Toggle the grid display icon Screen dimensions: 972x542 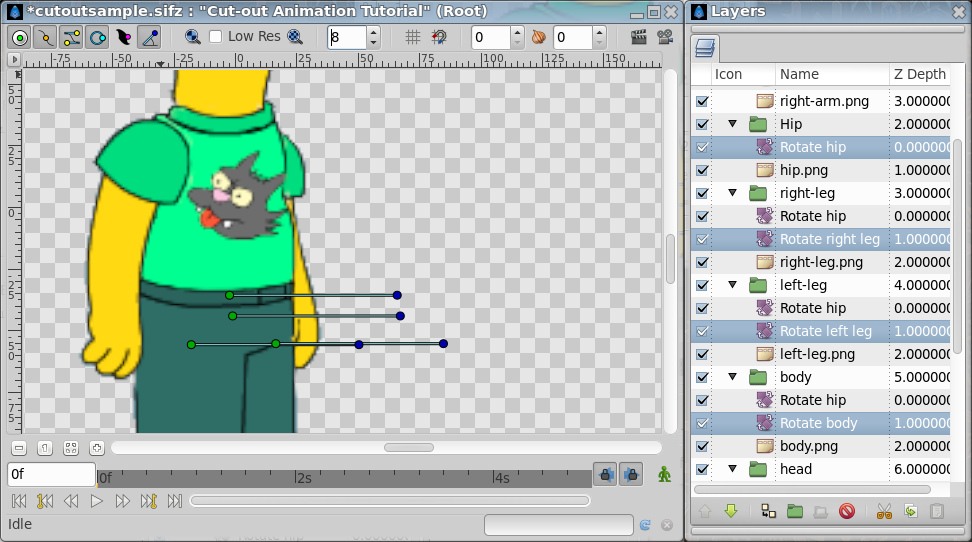click(413, 37)
